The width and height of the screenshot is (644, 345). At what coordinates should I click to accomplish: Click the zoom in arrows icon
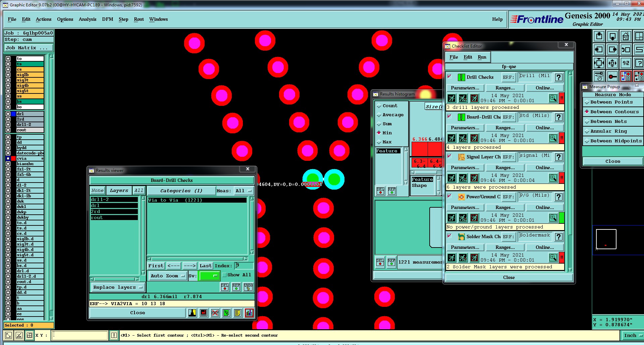[x=599, y=63]
